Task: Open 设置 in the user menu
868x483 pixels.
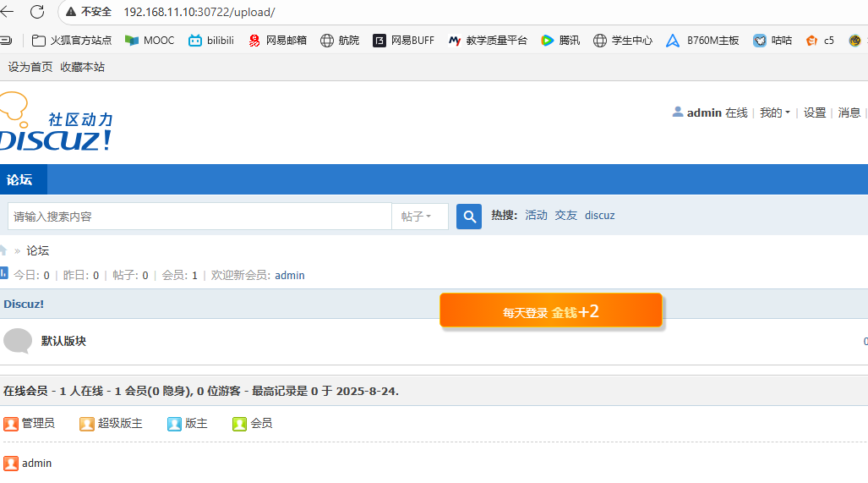Action: click(815, 113)
